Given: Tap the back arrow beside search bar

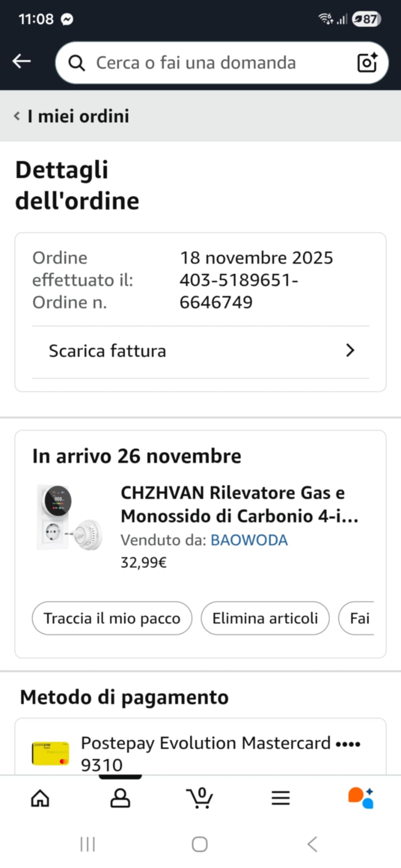Looking at the screenshot, I should click(21, 62).
